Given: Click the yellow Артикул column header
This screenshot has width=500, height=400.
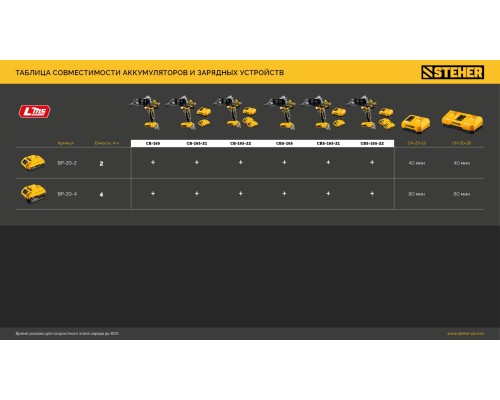Looking at the screenshot, I should (x=66, y=143).
